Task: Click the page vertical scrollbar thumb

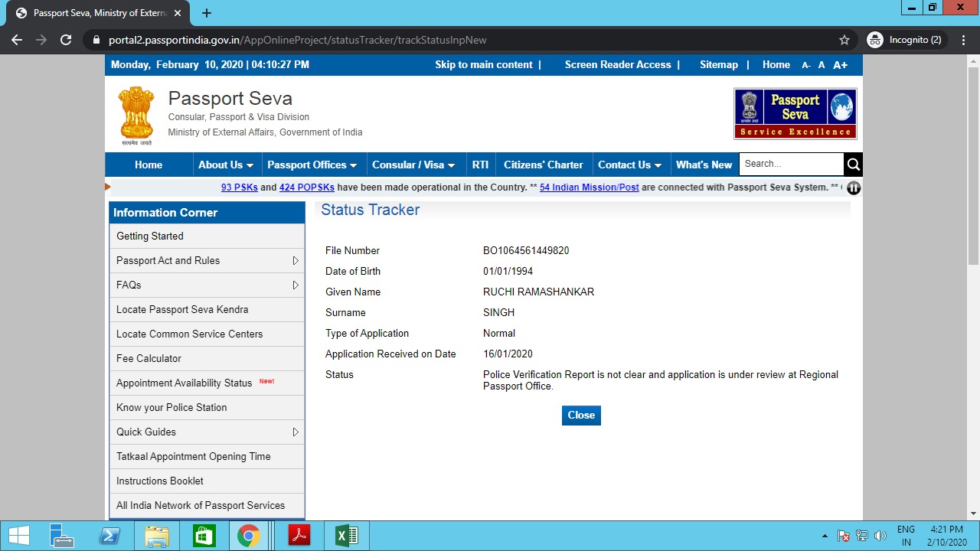Action: click(x=973, y=167)
